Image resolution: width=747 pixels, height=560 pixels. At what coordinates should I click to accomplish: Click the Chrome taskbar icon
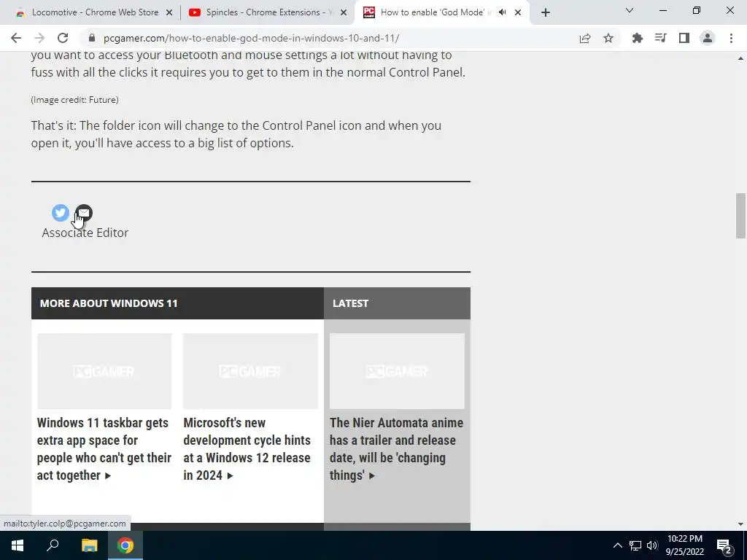125,545
